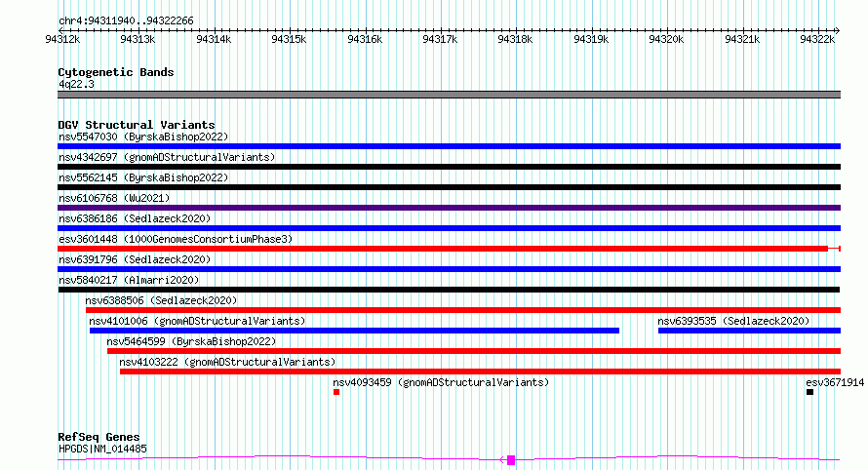Click the small black esv3671914 marker
The width and height of the screenshot is (868, 470).
tap(809, 393)
